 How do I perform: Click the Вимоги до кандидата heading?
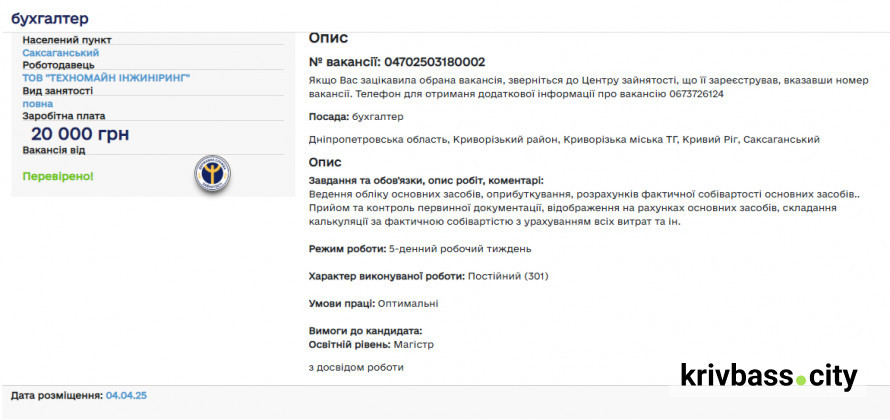365,330
